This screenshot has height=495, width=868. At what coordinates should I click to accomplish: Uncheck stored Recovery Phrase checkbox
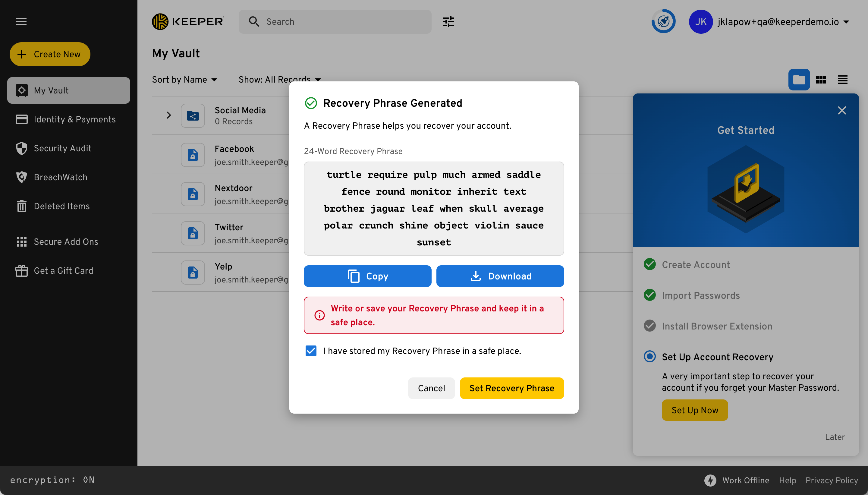point(311,351)
